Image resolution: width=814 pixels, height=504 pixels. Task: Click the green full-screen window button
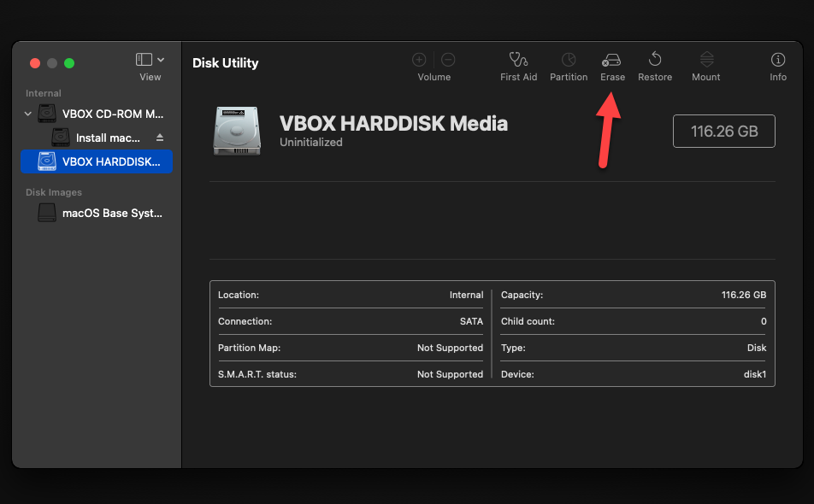pos(69,63)
